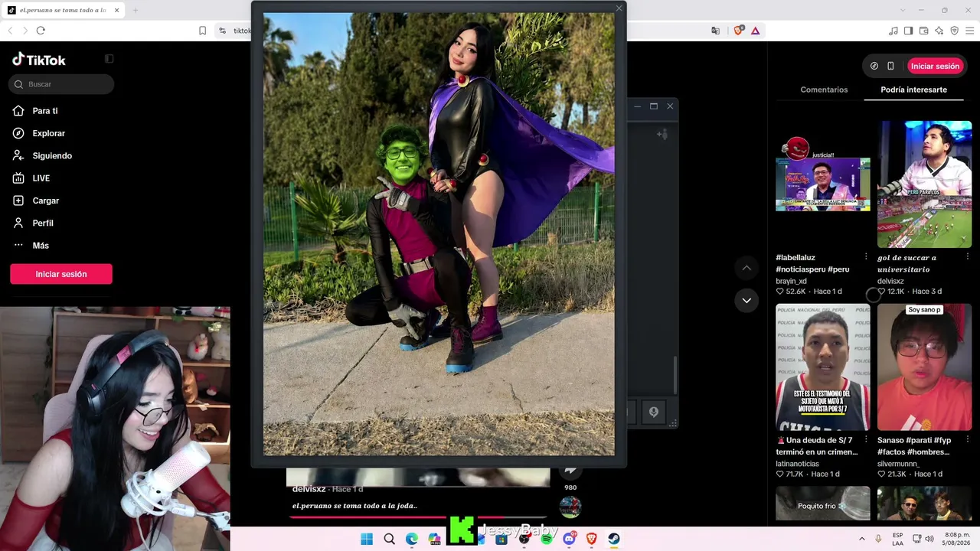Viewport: 980px width, 551px height.
Task: Open options for Una deuda video
Action: (866, 440)
